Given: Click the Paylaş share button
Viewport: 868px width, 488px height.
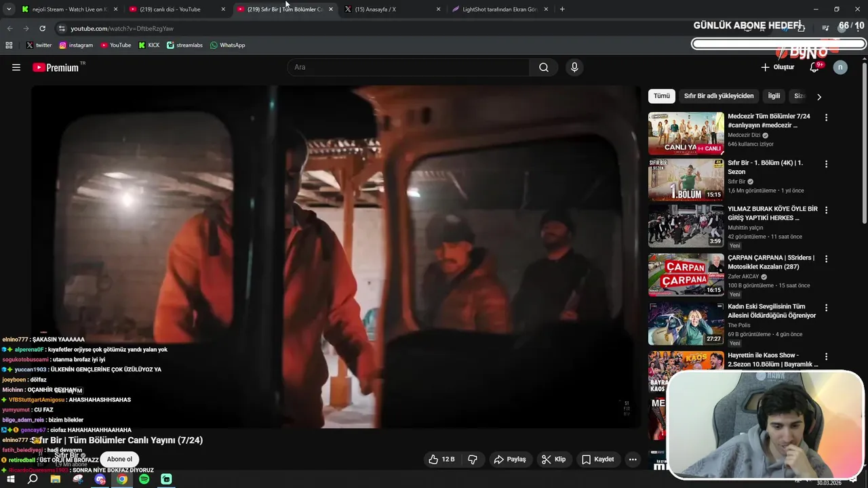Looking at the screenshot, I should click(x=510, y=460).
